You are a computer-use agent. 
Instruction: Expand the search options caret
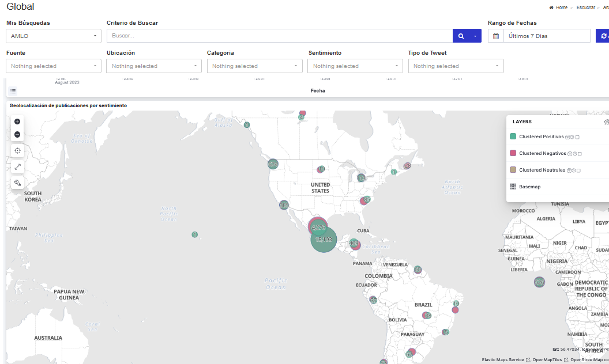pyautogui.click(x=475, y=36)
